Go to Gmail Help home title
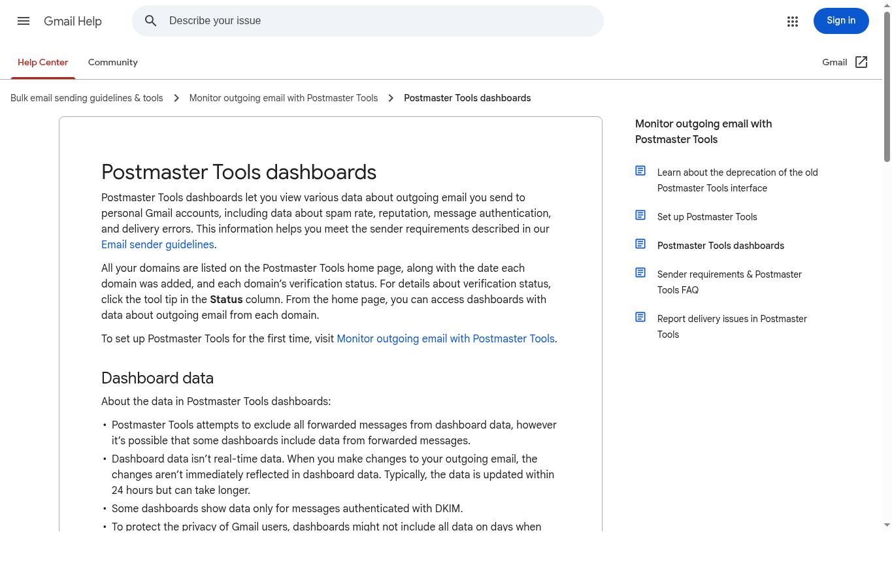 (73, 21)
